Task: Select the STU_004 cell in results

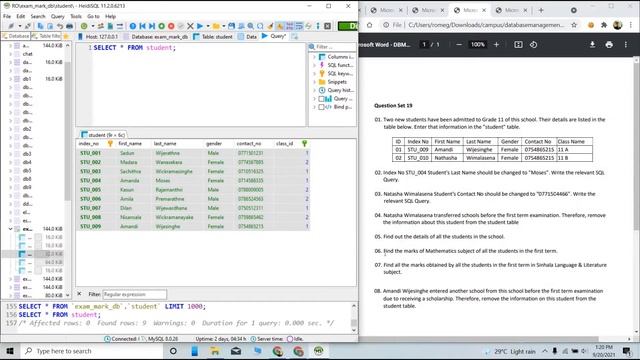Action: point(91,180)
